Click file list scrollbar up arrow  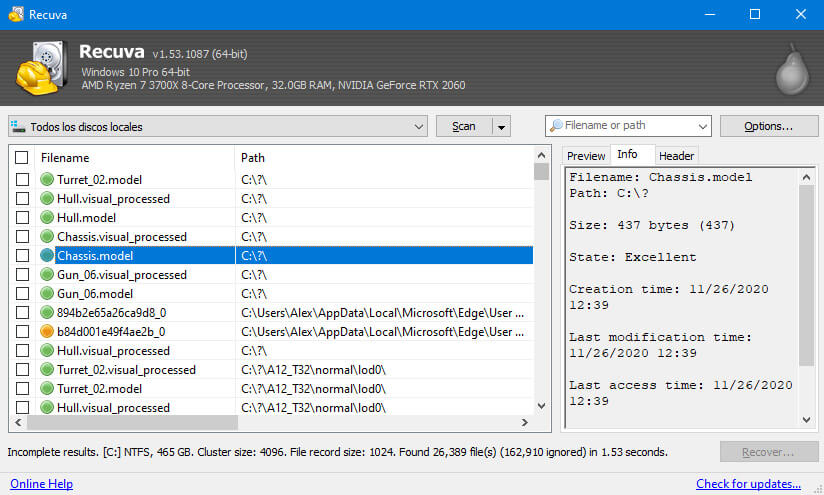541,155
